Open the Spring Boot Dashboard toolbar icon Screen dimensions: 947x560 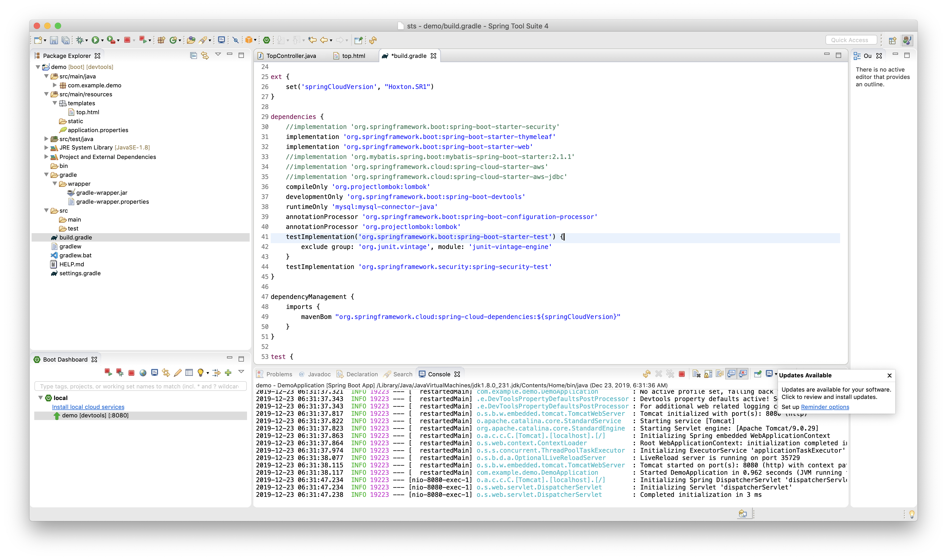267,40
